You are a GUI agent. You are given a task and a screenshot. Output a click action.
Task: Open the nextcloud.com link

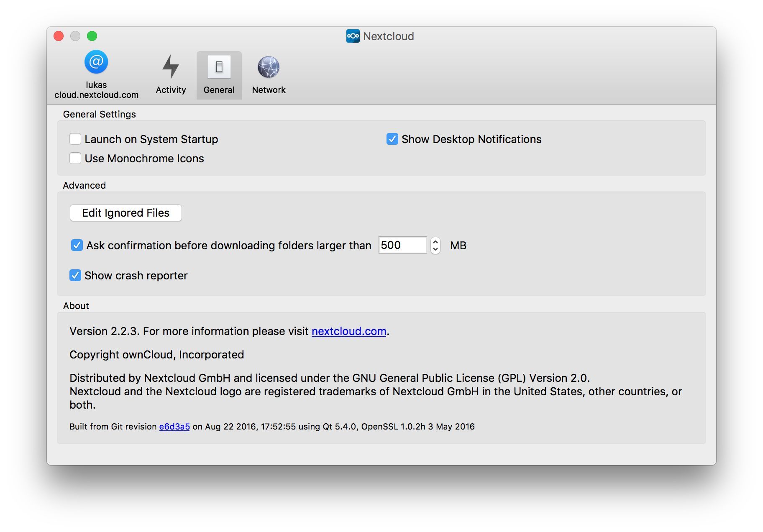tap(348, 331)
